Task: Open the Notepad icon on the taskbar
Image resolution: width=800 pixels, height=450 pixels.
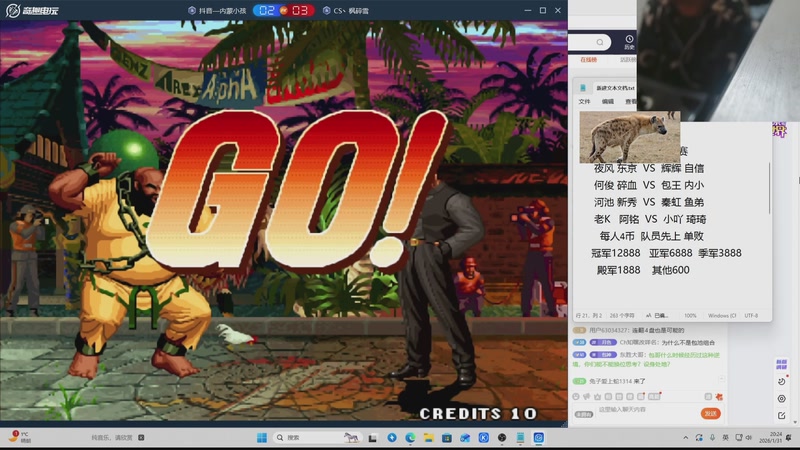Action: point(520,438)
